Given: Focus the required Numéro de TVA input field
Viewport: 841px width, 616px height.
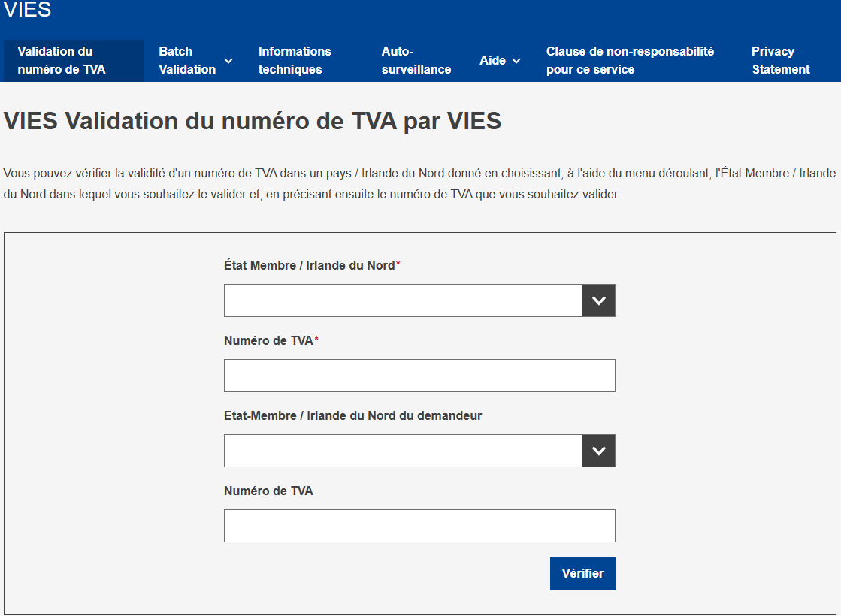Looking at the screenshot, I should 419,376.
